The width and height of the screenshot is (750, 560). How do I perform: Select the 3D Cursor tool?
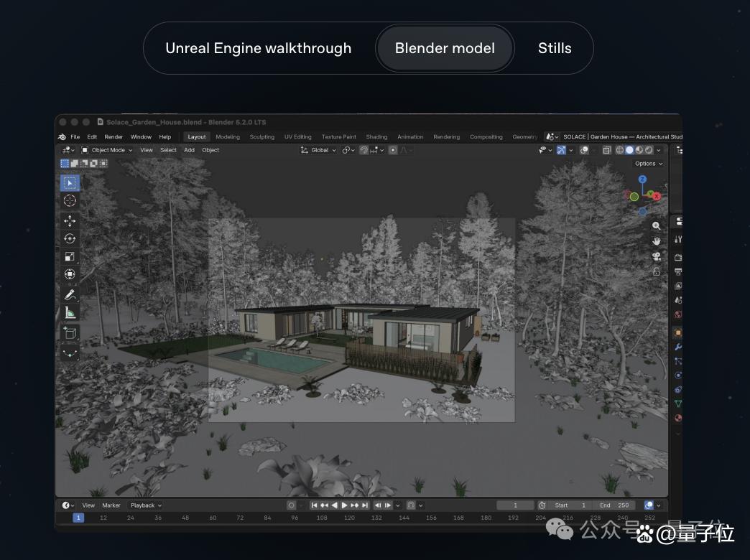tap(70, 200)
